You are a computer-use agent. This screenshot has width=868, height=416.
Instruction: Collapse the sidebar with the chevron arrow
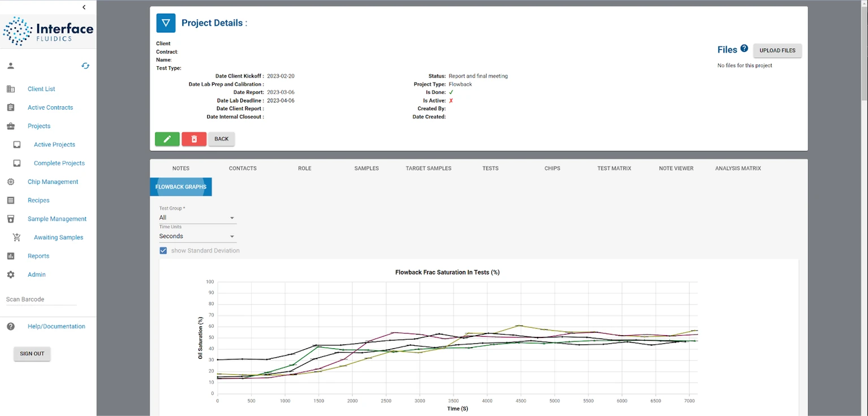click(x=84, y=7)
